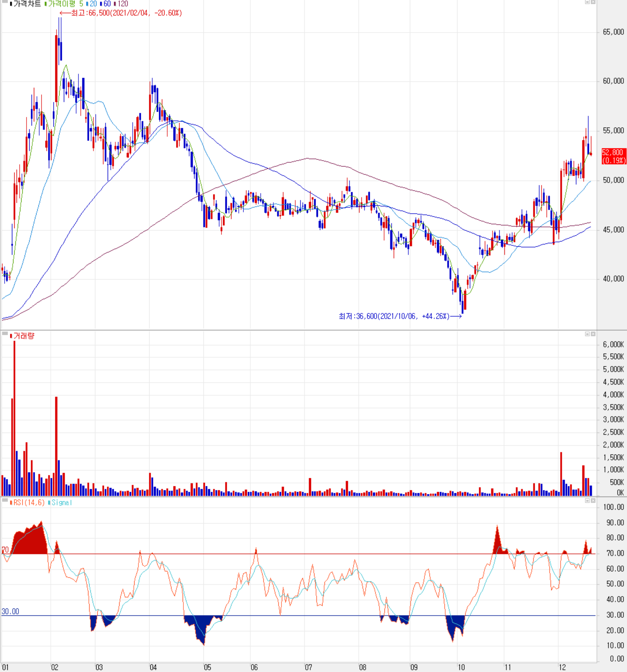
Task: Maximize the RSI indicator panel
Action: (x=587, y=501)
